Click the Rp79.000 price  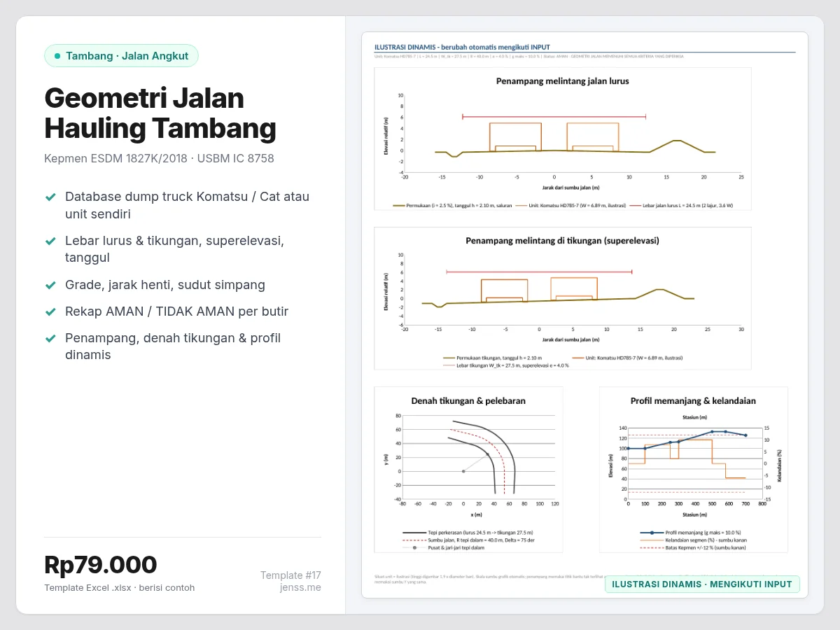[100, 564]
